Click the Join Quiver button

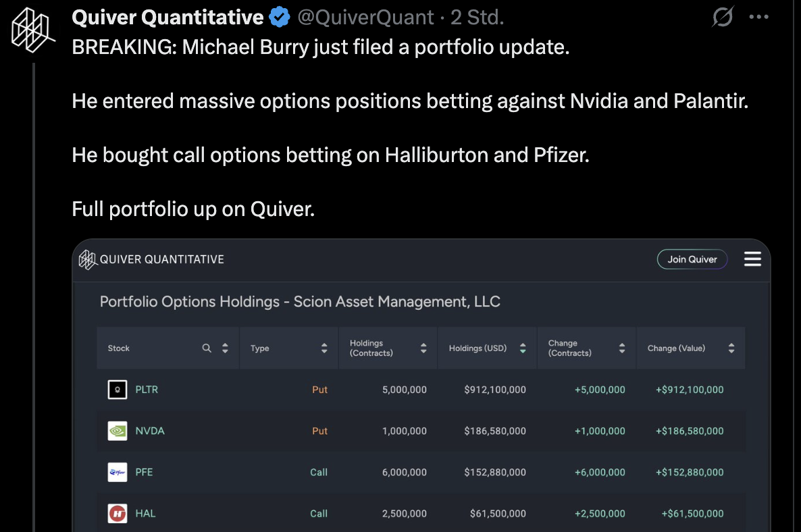[x=692, y=259]
